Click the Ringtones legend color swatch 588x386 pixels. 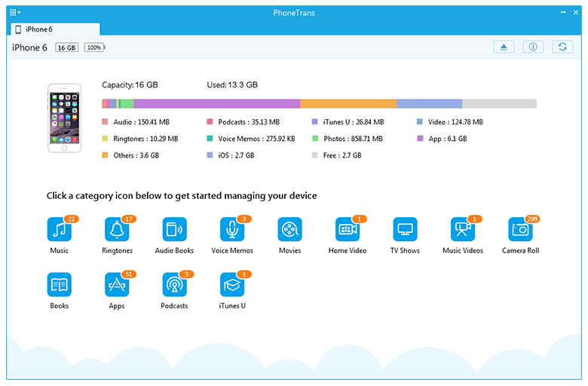[x=105, y=139]
